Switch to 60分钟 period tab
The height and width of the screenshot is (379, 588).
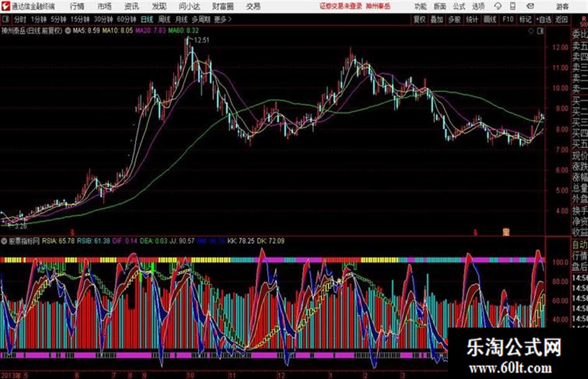coord(127,19)
